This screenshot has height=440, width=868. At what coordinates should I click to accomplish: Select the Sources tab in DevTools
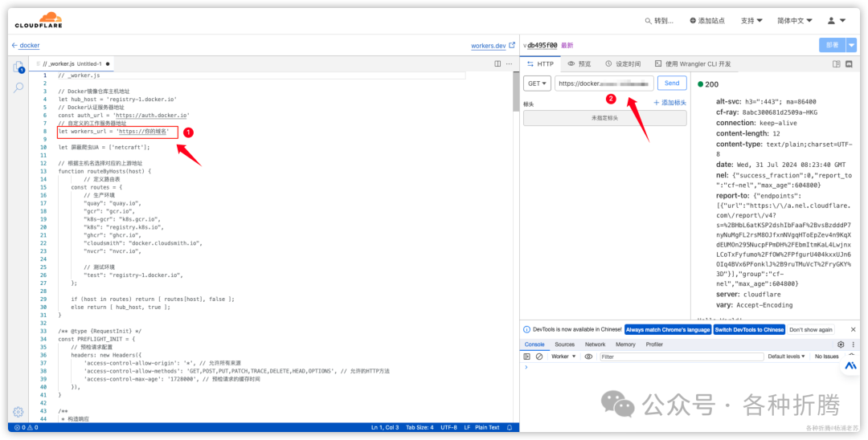pos(565,344)
